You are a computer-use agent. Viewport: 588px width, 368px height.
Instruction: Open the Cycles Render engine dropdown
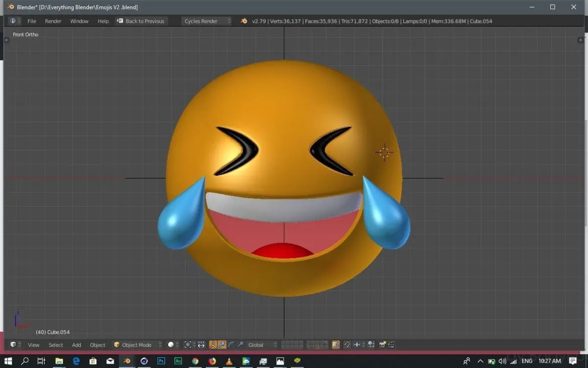(x=206, y=21)
